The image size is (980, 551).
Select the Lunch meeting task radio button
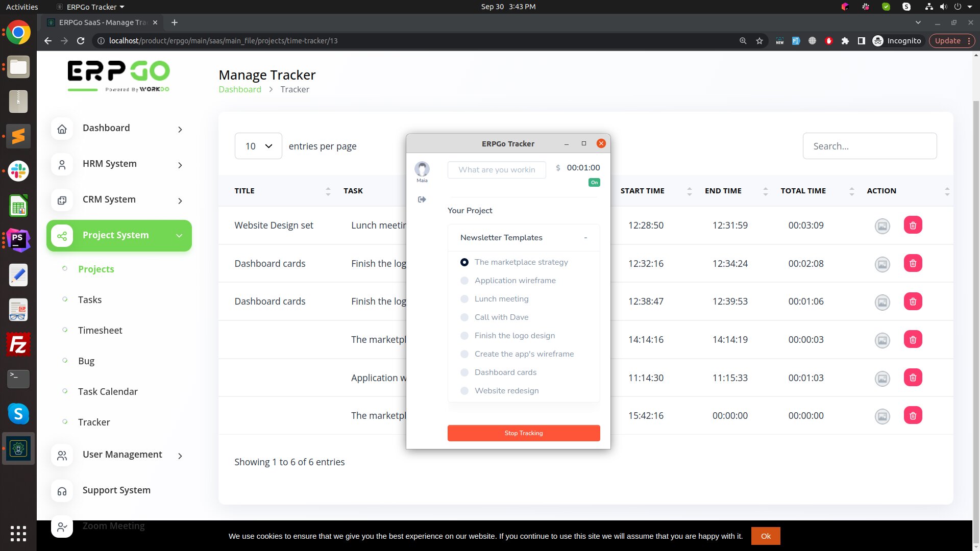pyautogui.click(x=464, y=299)
